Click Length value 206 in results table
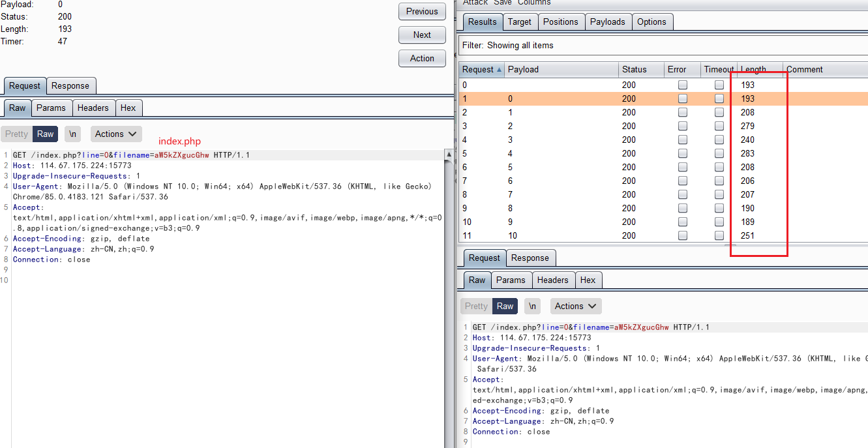The height and width of the screenshot is (448, 868). (x=747, y=181)
